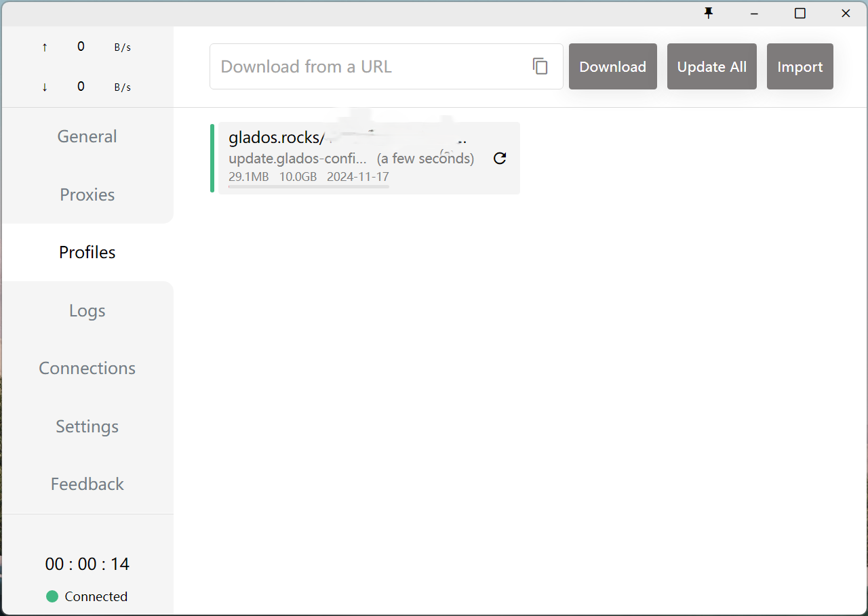The height and width of the screenshot is (616, 868).
Task: Click the Update All button
Action: coord(712,66)
